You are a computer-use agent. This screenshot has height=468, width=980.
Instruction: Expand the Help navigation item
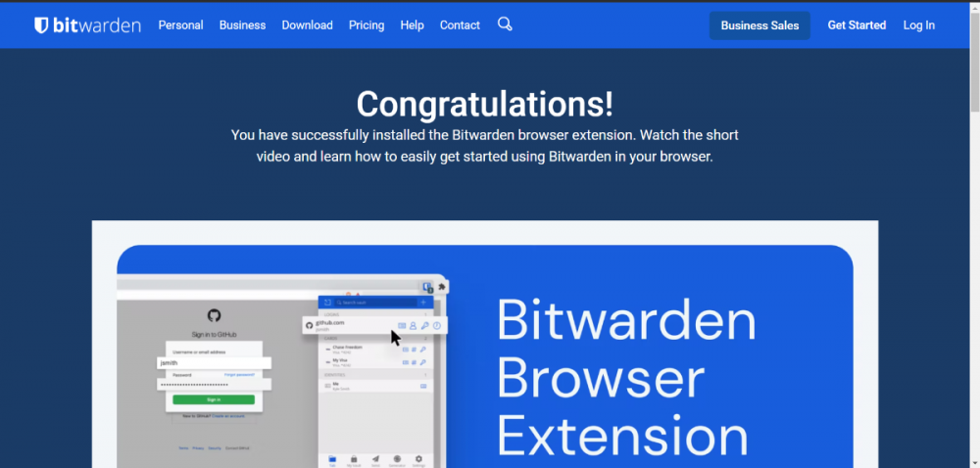click(x=412, y=25)
